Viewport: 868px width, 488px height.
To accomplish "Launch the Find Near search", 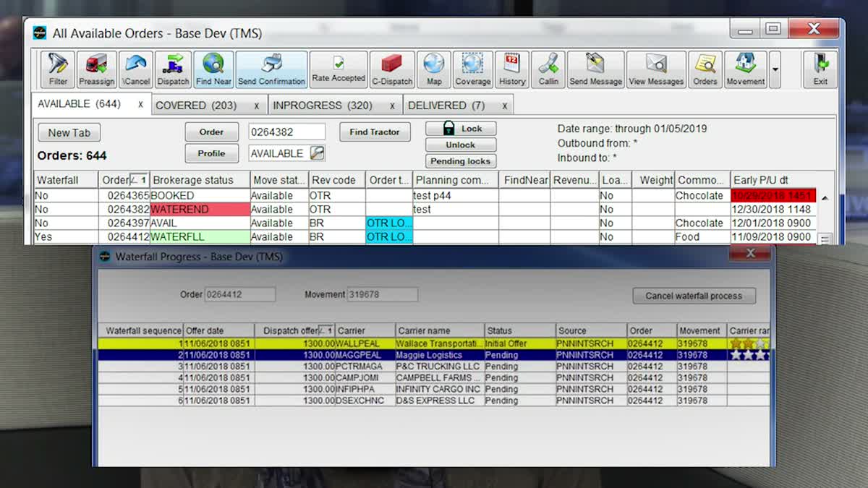I will [x=213, y=69].
